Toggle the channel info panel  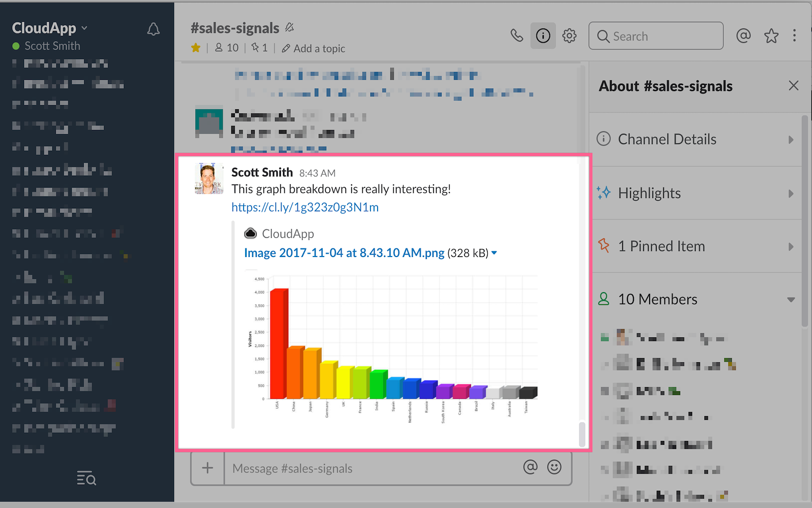543,36
